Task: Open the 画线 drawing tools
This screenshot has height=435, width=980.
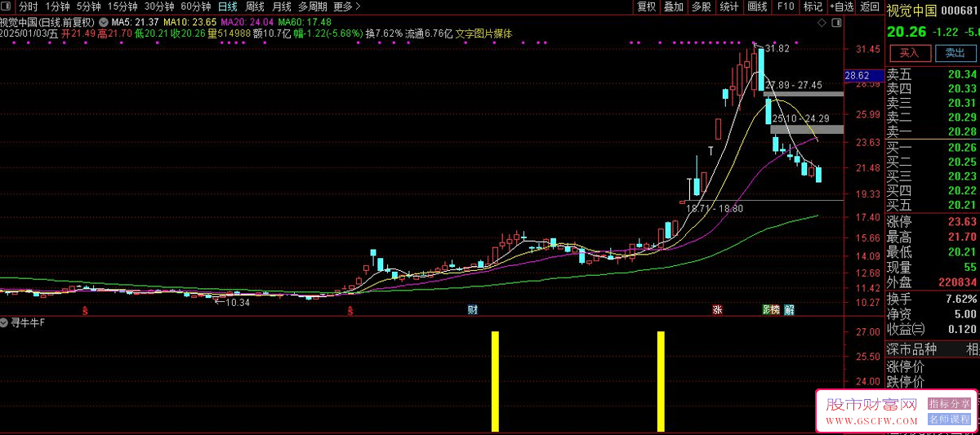Action: (x=757, y=7)
